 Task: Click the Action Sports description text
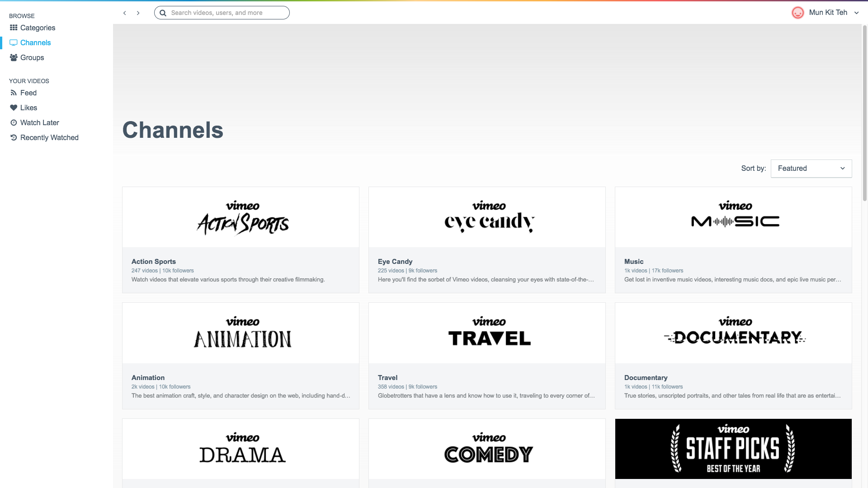228,280
